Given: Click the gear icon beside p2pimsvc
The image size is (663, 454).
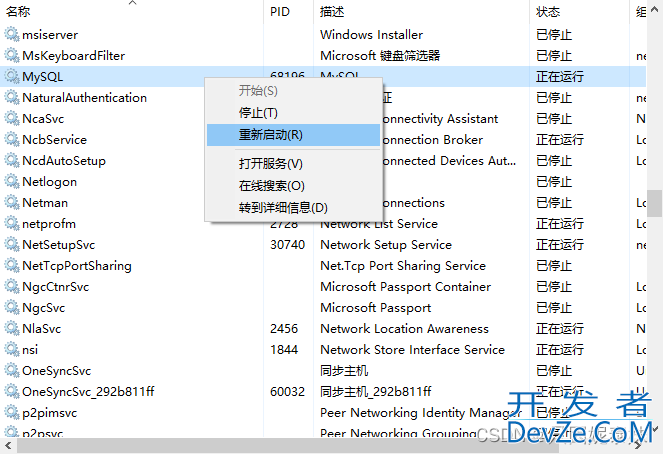Looking at the screenshot, I should (x=11, y=413).
